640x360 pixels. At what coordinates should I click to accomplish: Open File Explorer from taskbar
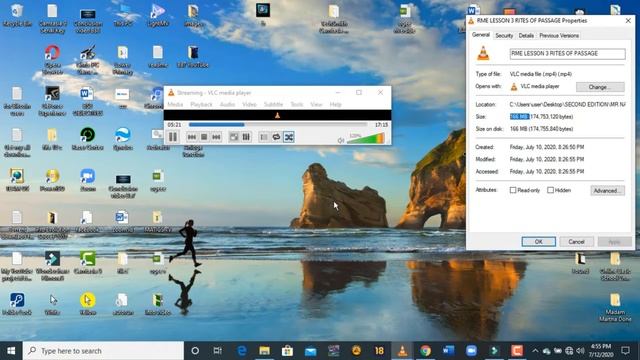click(x=264, y=351)
